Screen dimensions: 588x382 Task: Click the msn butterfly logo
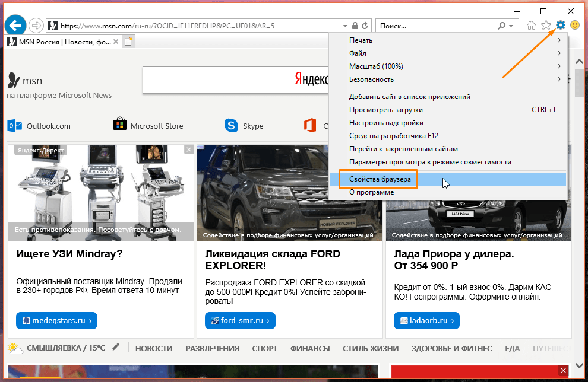[x=14, y=79]
